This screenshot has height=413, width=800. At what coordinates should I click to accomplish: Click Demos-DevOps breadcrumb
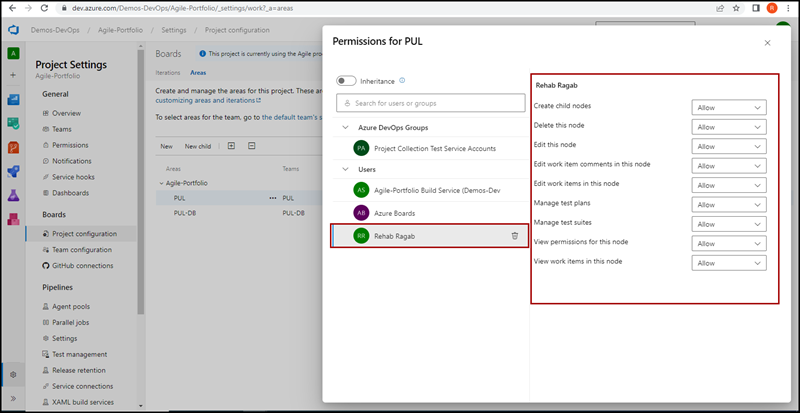pos(55,30)
